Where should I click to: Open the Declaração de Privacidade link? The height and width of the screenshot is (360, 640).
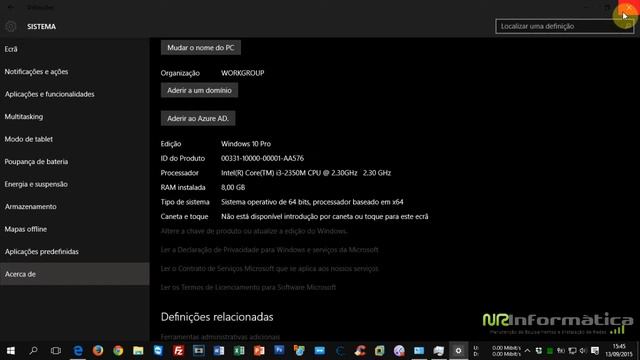point(269,250)
